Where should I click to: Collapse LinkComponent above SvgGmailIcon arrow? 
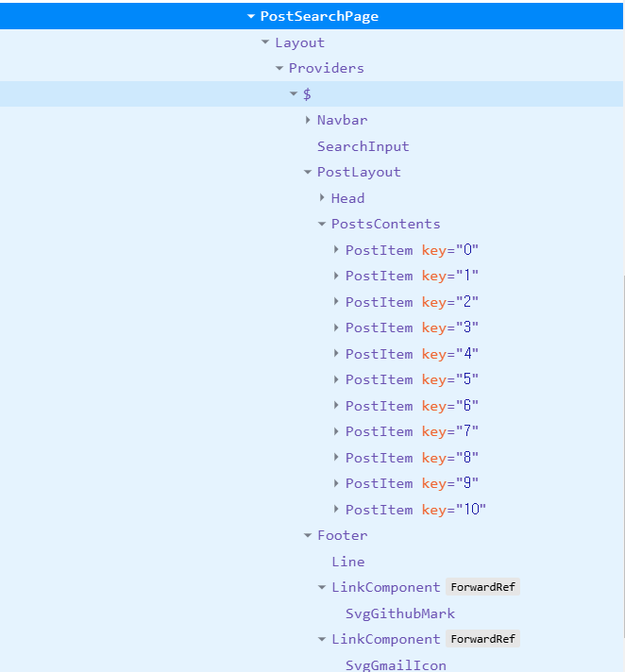[322, 639]
